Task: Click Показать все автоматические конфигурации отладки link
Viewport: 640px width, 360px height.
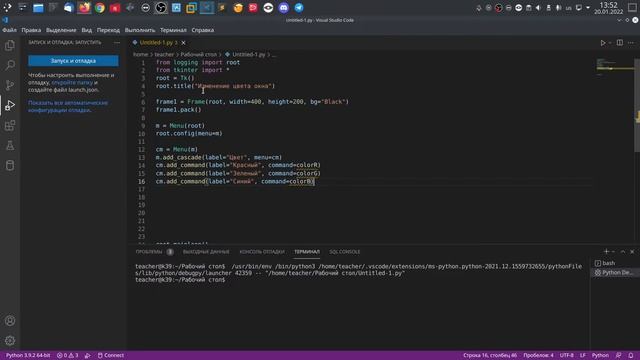Action: pyautogui.click(x=68, y=107)
